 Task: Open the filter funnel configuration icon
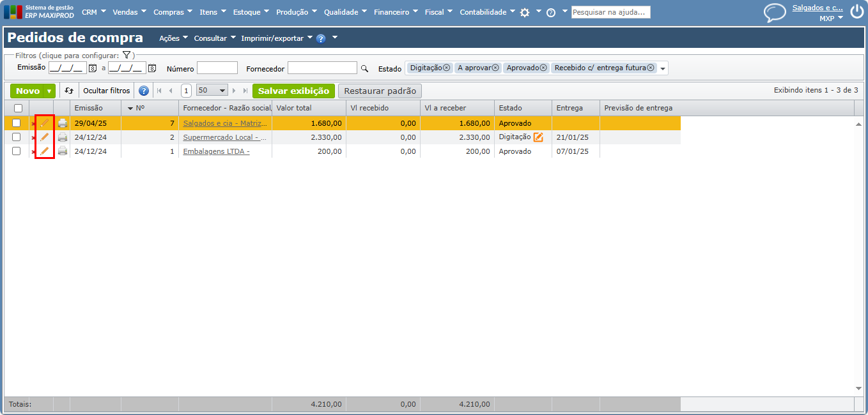pos(127,56)
